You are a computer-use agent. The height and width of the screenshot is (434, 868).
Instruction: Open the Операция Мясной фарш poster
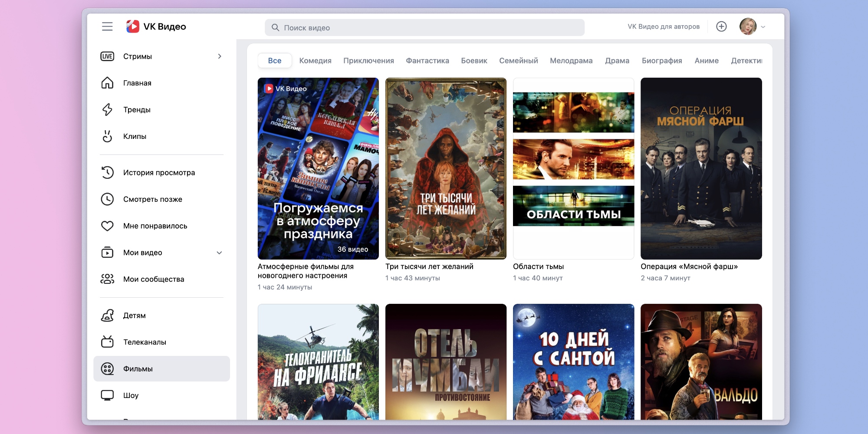click(701, 168)
